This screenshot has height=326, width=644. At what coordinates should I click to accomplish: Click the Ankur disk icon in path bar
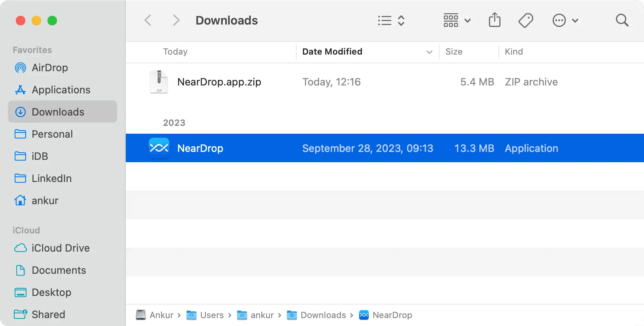[x=141, y=315]
